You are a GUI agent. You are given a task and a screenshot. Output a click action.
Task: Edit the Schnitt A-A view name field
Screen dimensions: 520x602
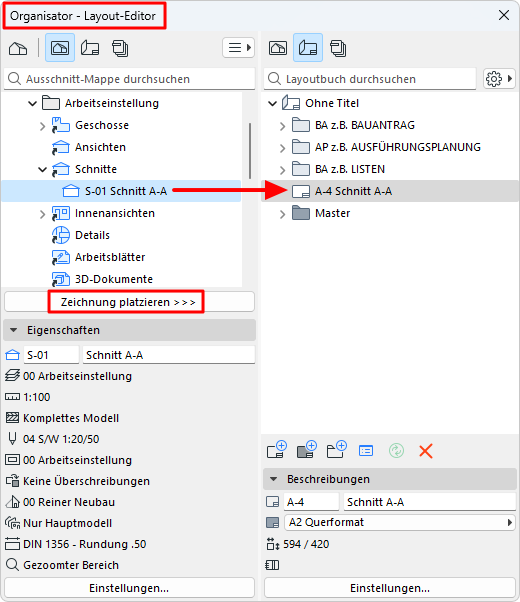pyautogui.click(x=169, y=355)
